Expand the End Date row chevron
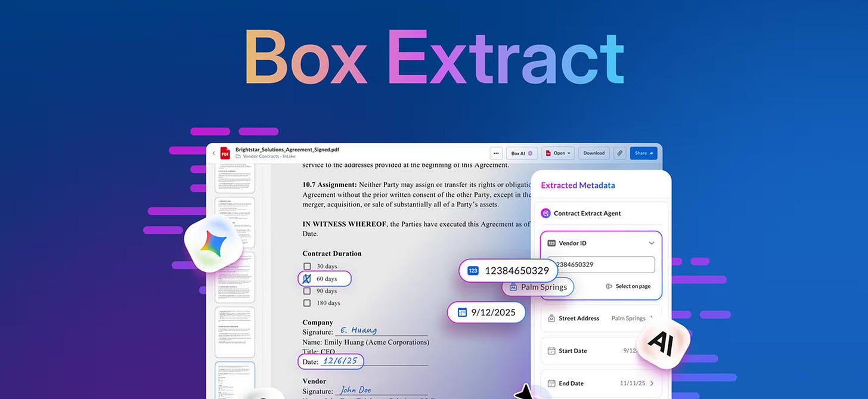Image resolution: width=868 pixels, height=399 pixels. (652, 383)
